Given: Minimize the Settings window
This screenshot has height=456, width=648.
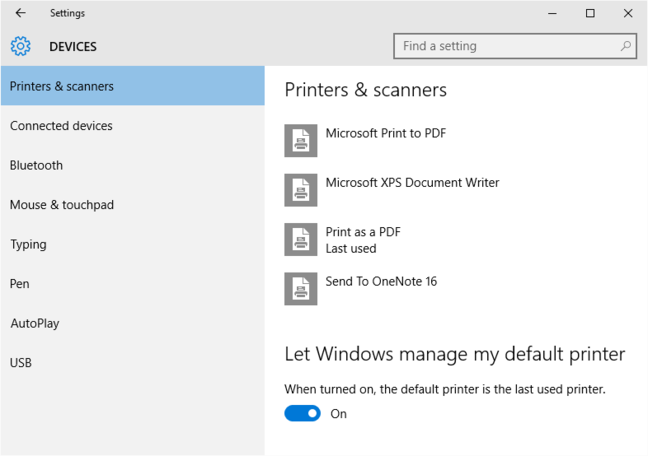Looking at the screenshot, I should pos(552,13).
